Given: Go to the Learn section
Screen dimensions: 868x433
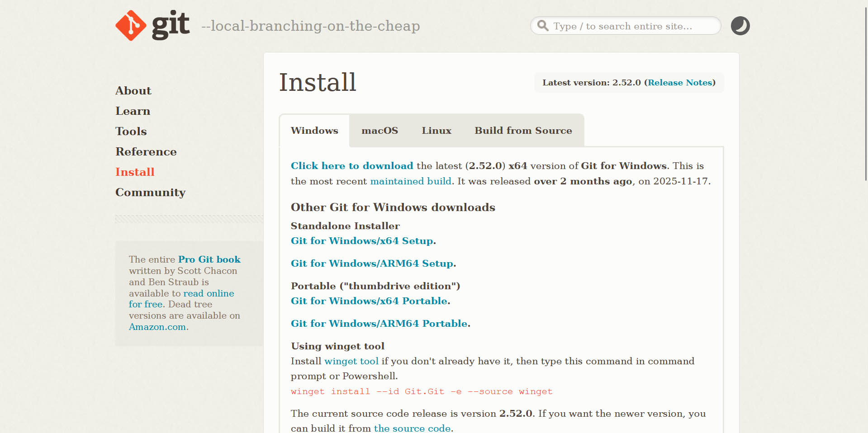Looking at the screenshot, I should (133, 111).
